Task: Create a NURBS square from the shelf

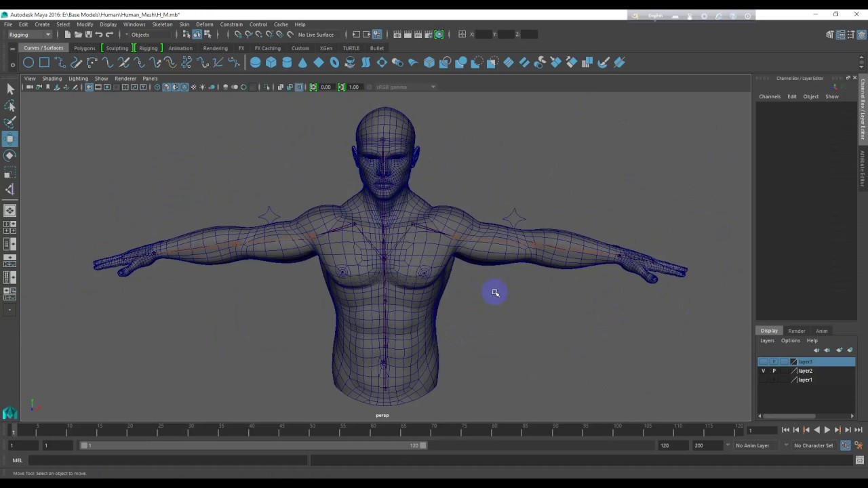Action: [44, 62]
